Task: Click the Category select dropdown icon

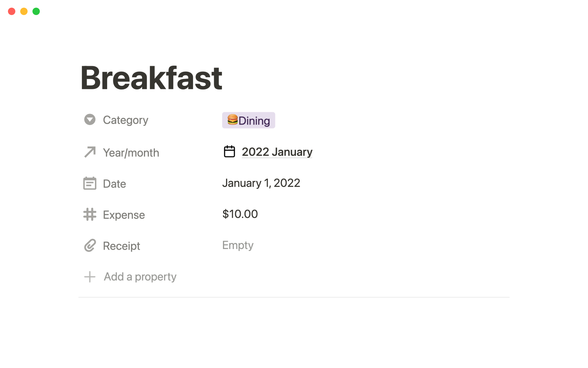Action: [x=90, y=120]
